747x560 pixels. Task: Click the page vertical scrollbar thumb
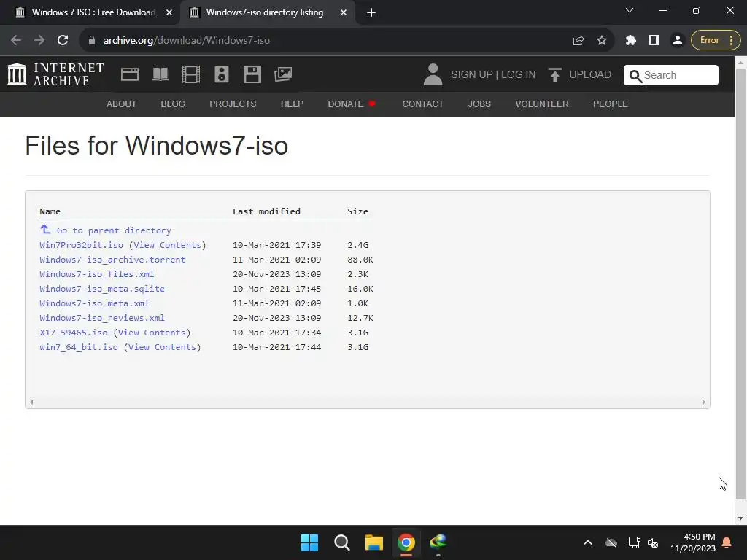(740, 284)
